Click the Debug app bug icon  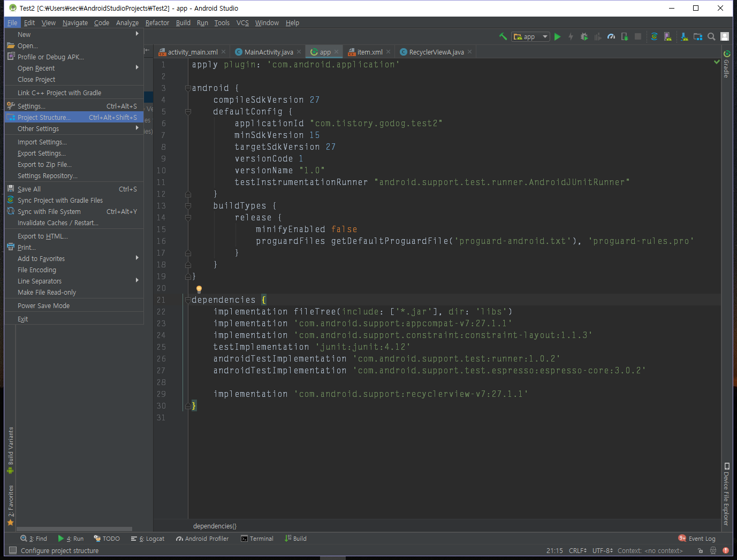(584, 36)
